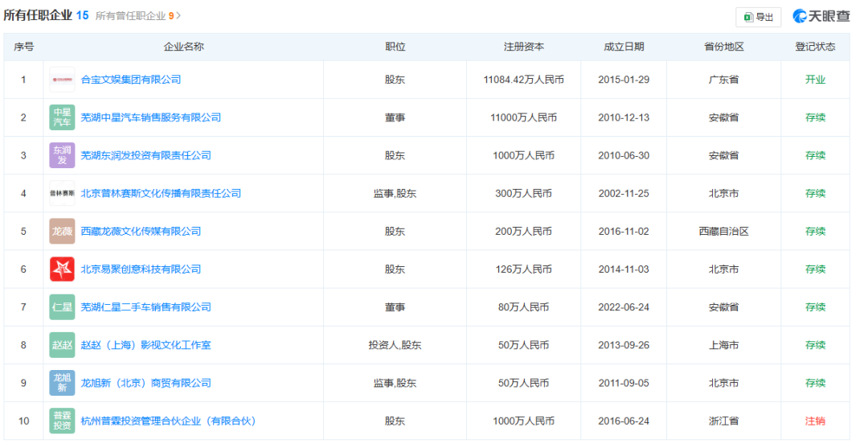Open 西藏龙薇文化传媒有限公司 link
This screenshot has height=448, width=868.
[141, 231]
